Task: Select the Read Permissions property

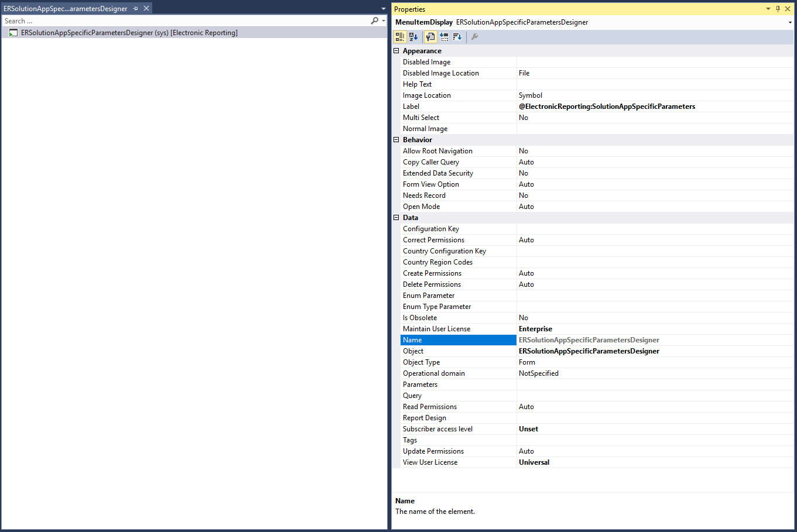Action: 459,407
